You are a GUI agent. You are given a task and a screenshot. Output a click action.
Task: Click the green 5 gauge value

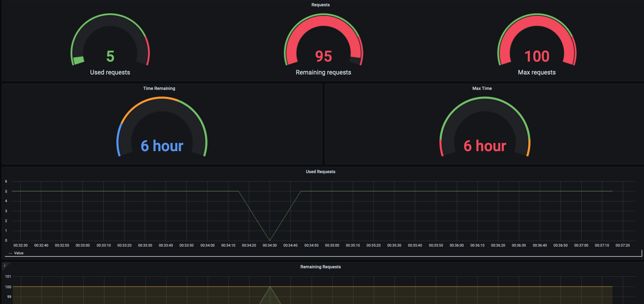point(110,56)
